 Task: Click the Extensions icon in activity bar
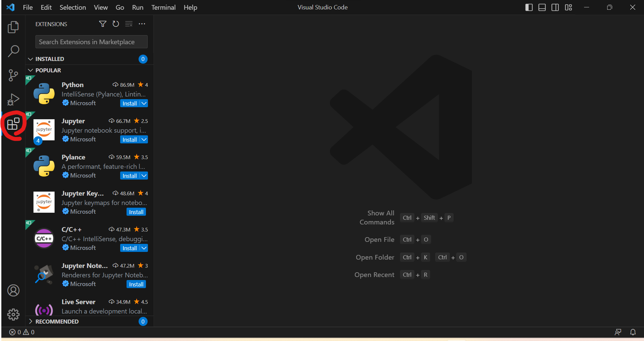[13, 124]
